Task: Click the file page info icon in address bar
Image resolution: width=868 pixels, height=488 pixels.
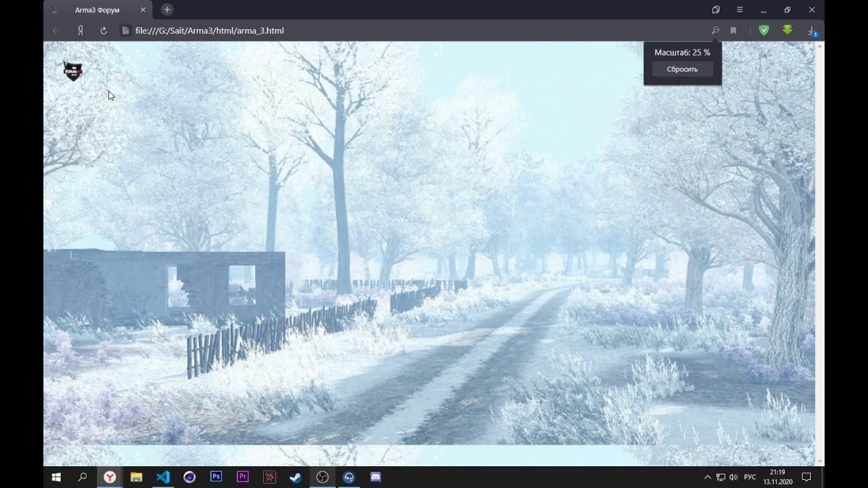Action: tap(125, 30)
